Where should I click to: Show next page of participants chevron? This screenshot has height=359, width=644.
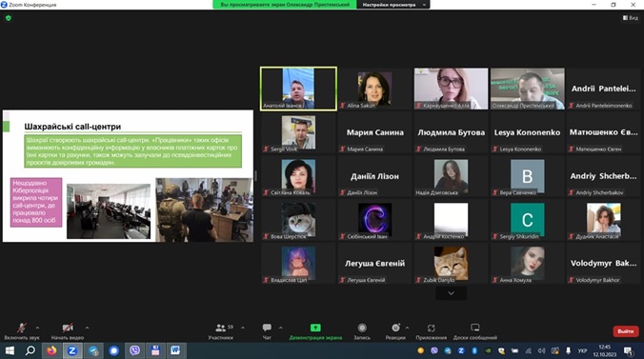(451, 293)
